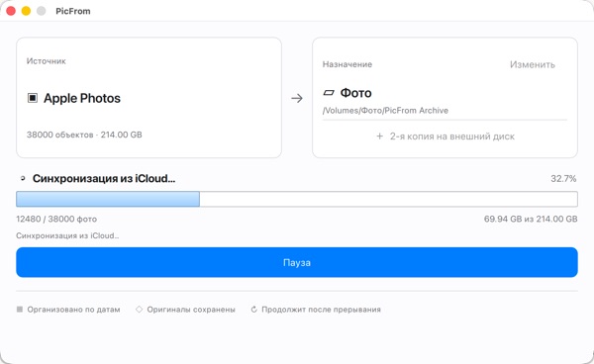Viewport: 594px width, 364px height.
Task: Click the Организовано по датам label
Action: [73, 310]
